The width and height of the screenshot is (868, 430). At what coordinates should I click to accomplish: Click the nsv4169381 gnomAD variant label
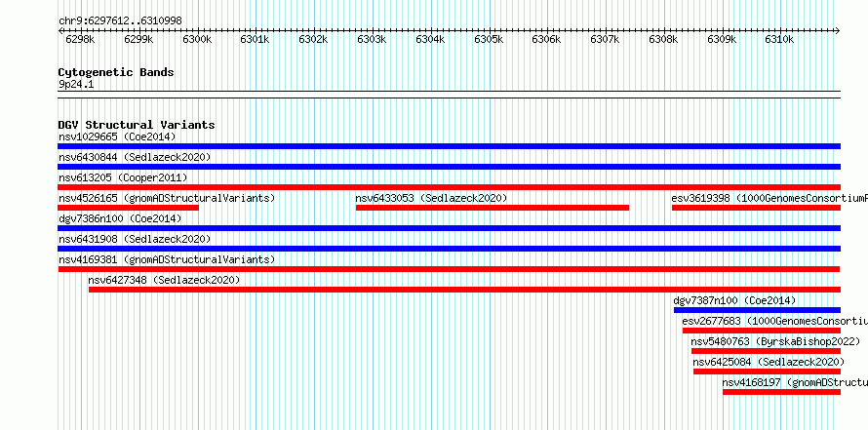coord(167,259)
